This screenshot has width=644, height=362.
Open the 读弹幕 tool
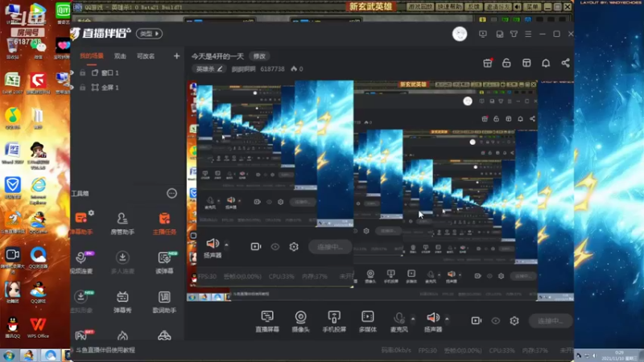pyautogui.click(x=164, y=262)
